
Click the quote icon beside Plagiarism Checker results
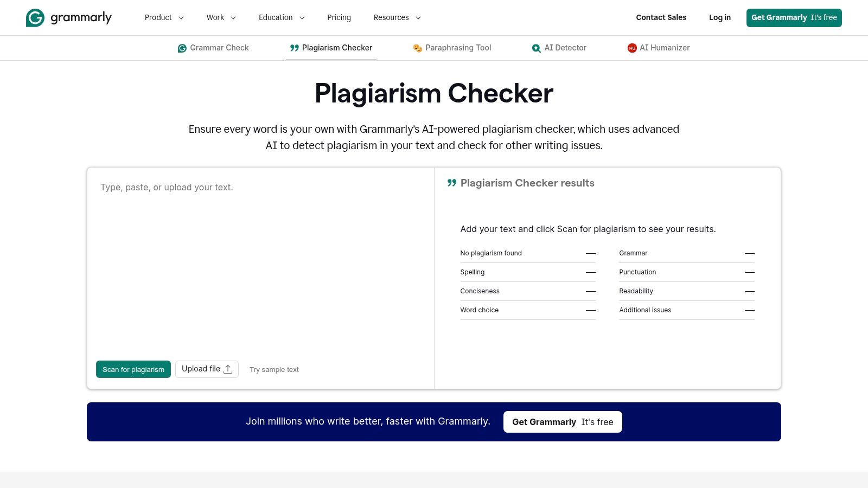click(x=451, y=183)
